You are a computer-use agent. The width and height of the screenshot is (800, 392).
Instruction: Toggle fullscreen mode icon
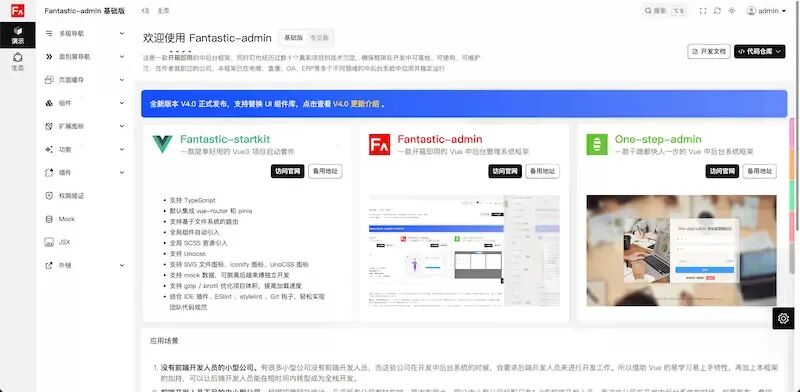703,11
